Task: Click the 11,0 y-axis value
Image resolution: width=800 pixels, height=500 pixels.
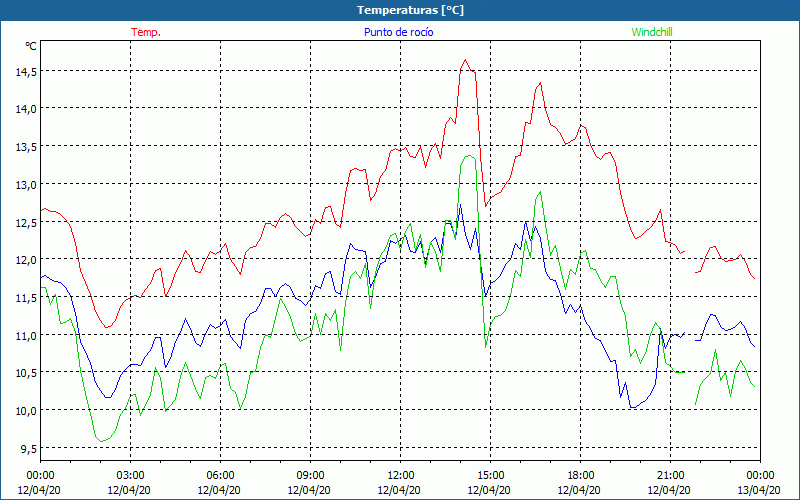Action: tap(26, 335)
